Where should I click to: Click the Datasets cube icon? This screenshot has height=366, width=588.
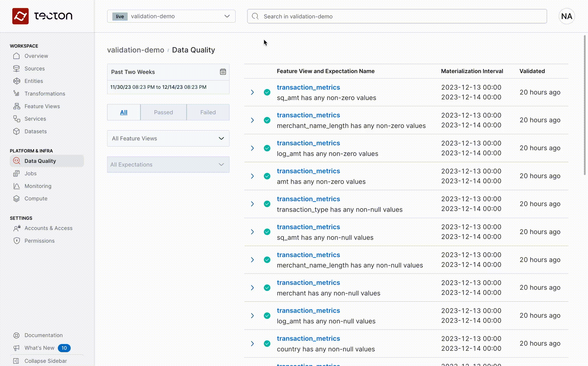pos(17,131)
